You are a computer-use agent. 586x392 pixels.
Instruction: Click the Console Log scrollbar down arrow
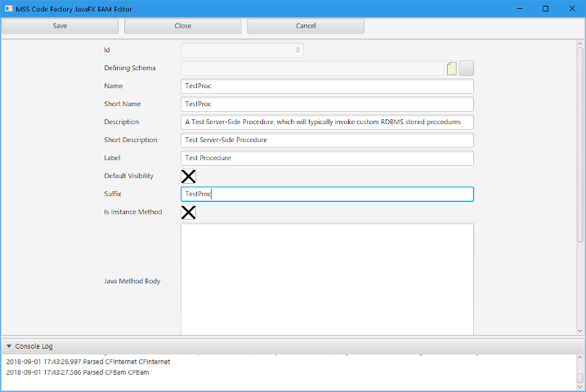coord(580,388)
